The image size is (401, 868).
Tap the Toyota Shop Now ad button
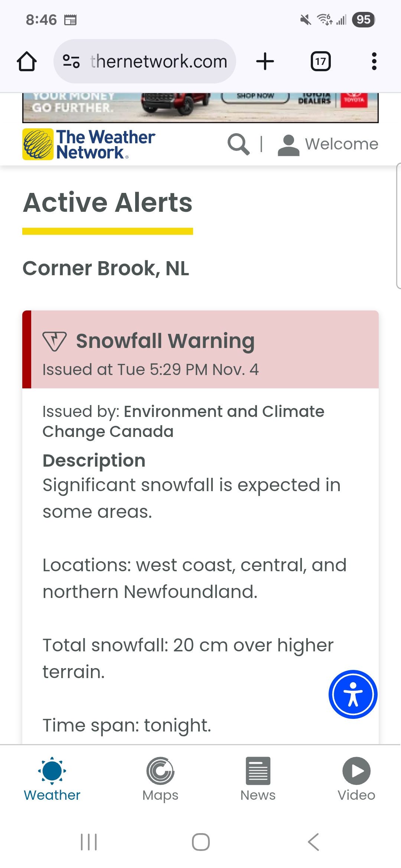click(255, 96)
